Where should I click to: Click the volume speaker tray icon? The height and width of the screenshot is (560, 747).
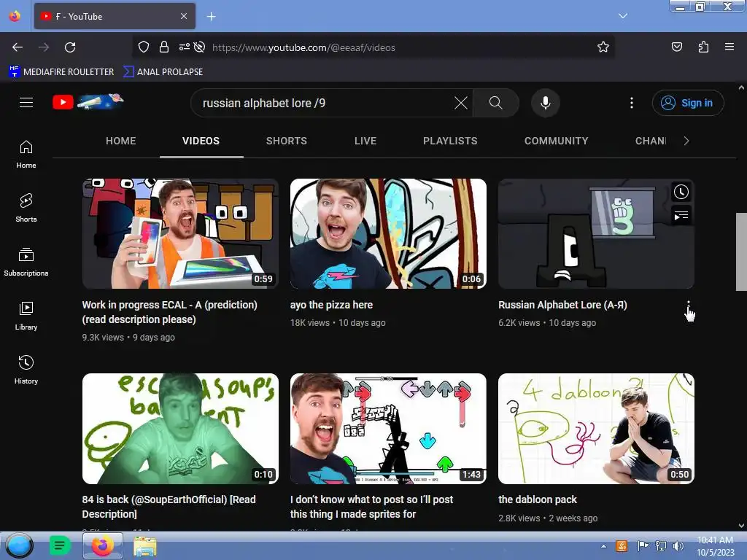point(678,545)
